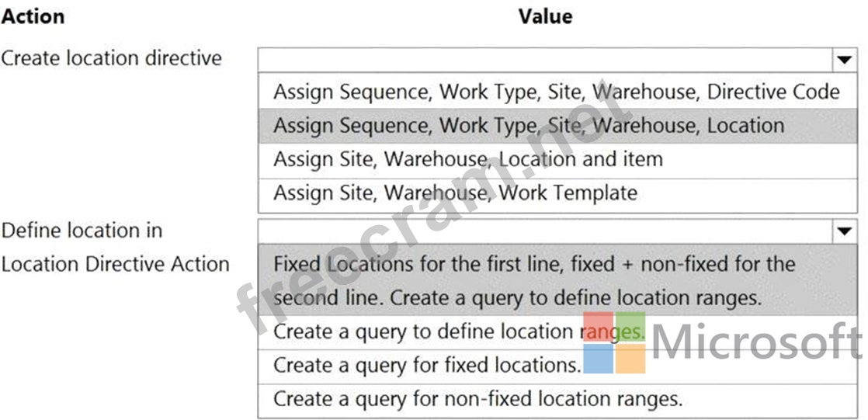Select Fixed Locations for the first line option
This screenshot has width=868, height=420.
click(534, 280)
